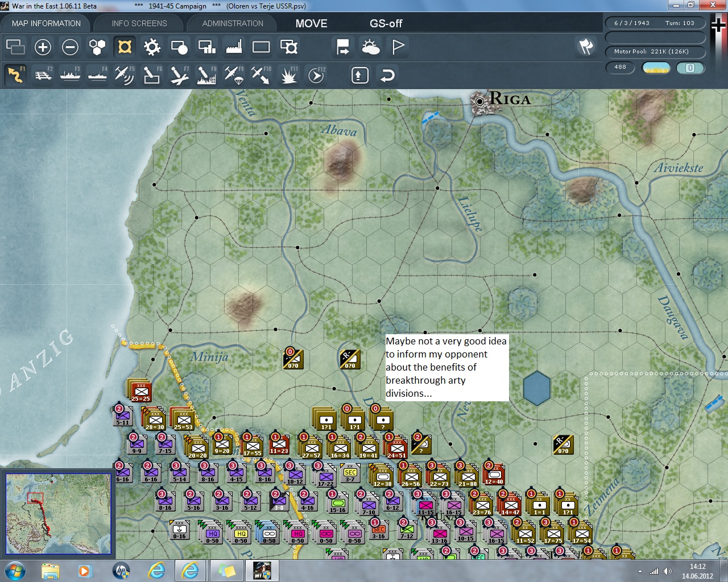This screenshot has height=582, width=728.
Task: Click the GS-off button
Action: coord(386,23)
